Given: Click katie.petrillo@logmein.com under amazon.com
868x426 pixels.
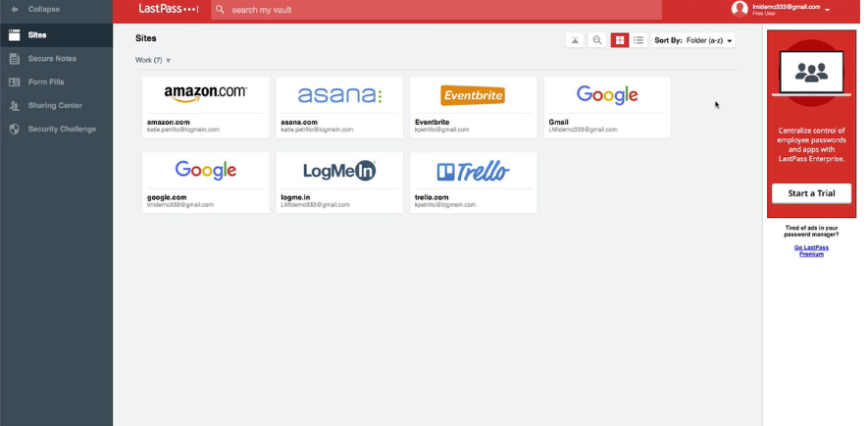Looking at the screenshot, I should [183, 130].
